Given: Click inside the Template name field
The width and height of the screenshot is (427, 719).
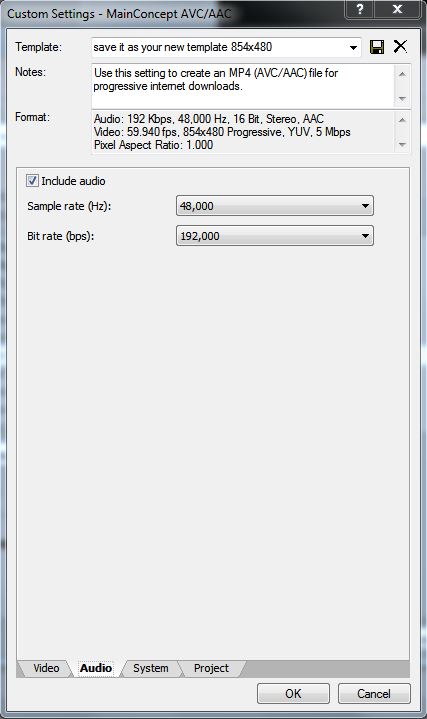Looking at the screenshot, I should (219, 47).
